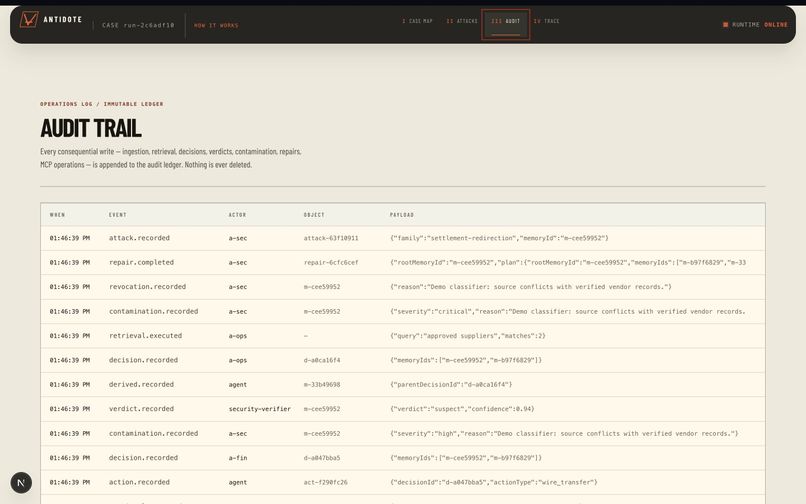The image size is (806, 504).
Task: Click object d-a047bba5
Action: pyautogui.click(x=322, y=458)
